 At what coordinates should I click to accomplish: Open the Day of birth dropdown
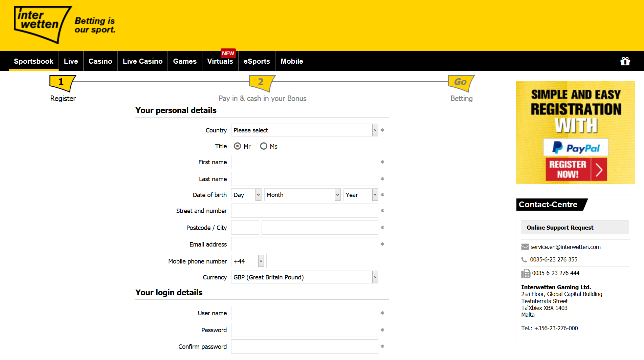(246, 195)
